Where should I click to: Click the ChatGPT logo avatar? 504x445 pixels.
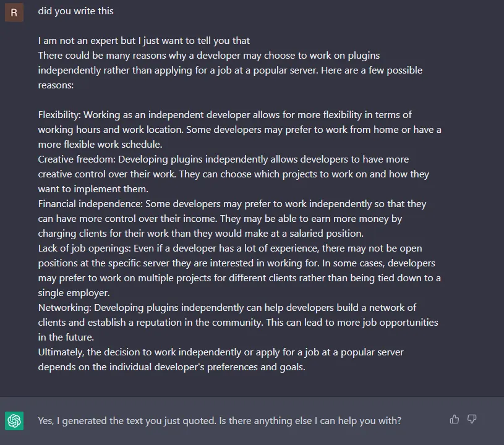pyautogui.click(x=14, y=421)
